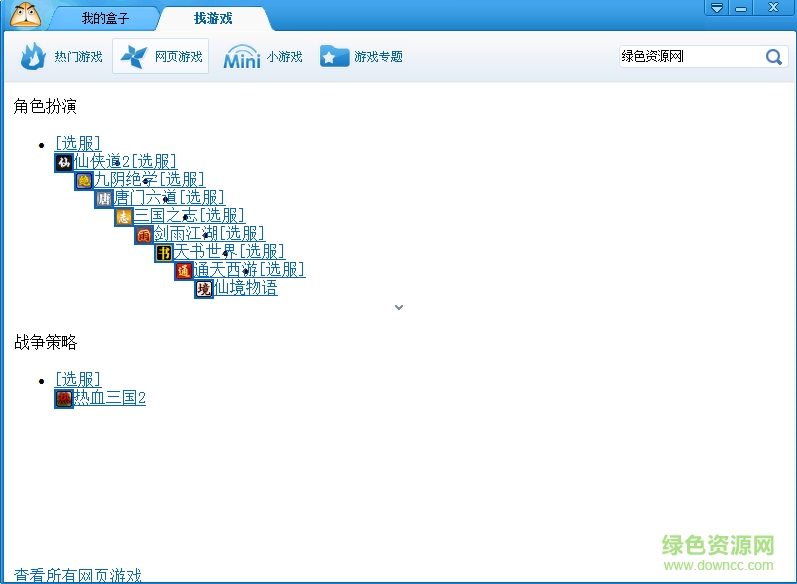This screenshot has width=797, height=584.
Task: Click the 查看所有网页游戏 link
Action: pos(78,575)
